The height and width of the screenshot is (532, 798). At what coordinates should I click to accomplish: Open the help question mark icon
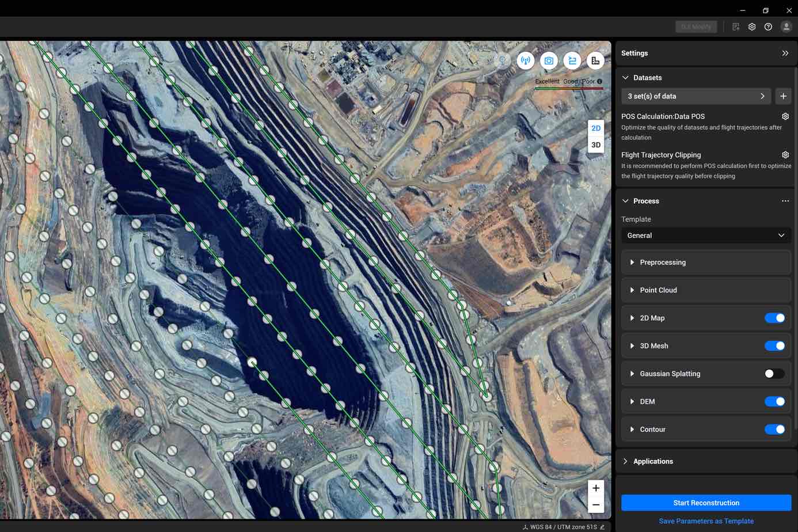coord(768,27)
